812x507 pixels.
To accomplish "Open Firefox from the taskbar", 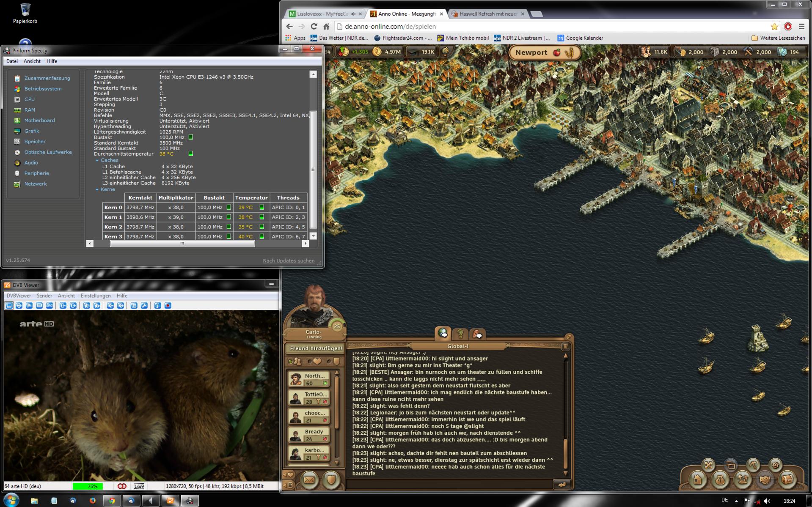I will (92, 501).
